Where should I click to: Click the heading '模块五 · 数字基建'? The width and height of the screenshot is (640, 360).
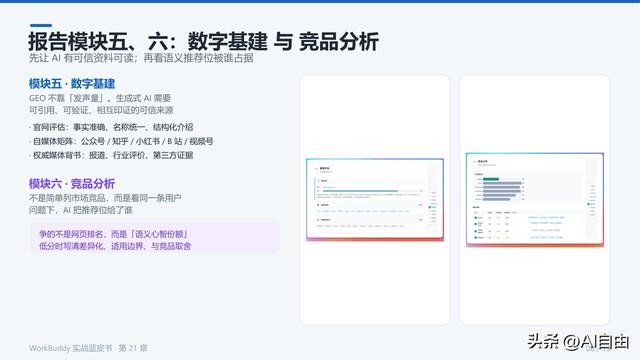click(72, 84)
